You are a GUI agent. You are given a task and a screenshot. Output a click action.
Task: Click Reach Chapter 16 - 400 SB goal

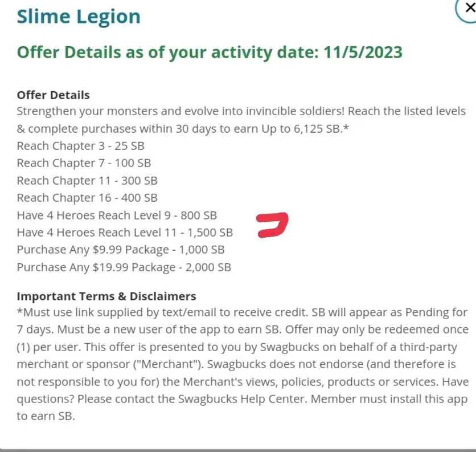point(87,198)
